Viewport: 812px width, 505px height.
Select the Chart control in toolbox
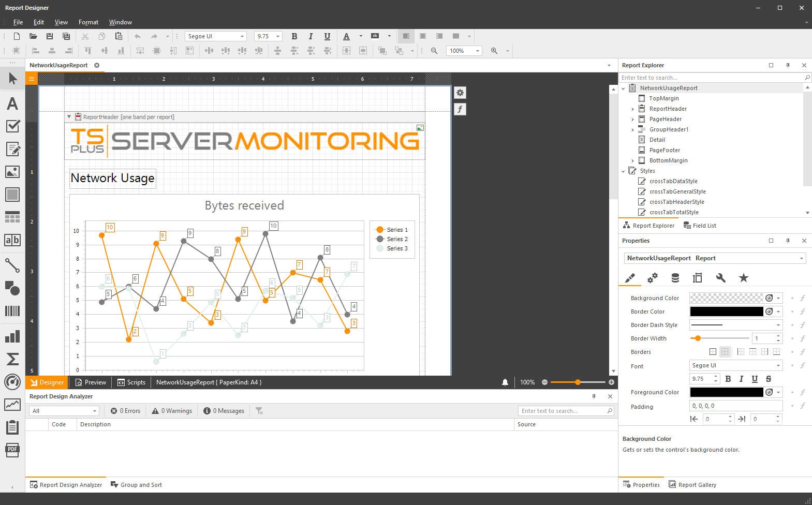point(12,337)
